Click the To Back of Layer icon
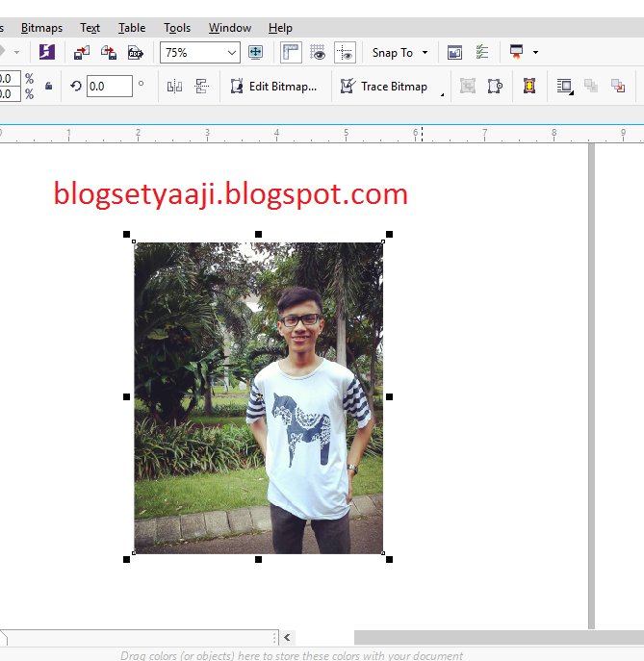The width and height of the screenshot is (644, 661). pos(618,86)
